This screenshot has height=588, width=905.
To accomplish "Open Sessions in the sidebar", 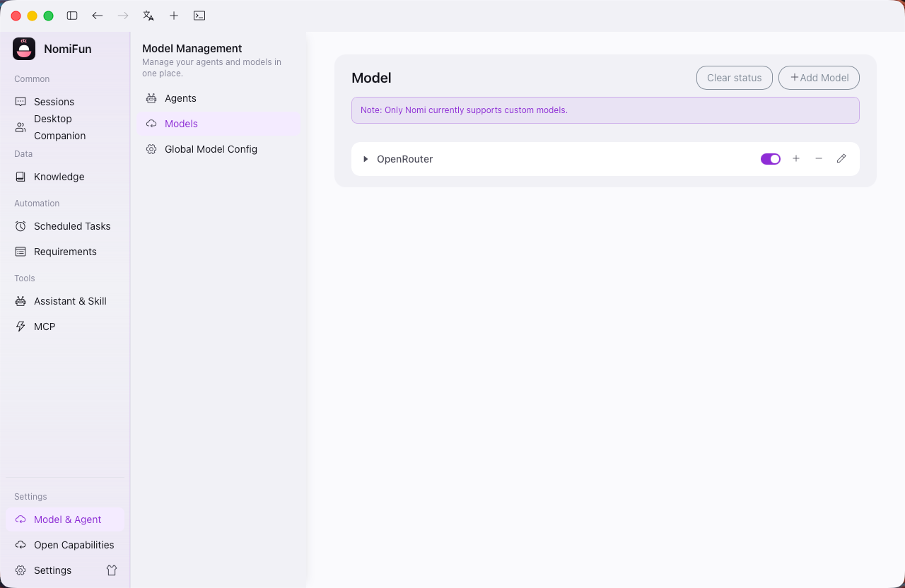I will click(x=65, y=102).
